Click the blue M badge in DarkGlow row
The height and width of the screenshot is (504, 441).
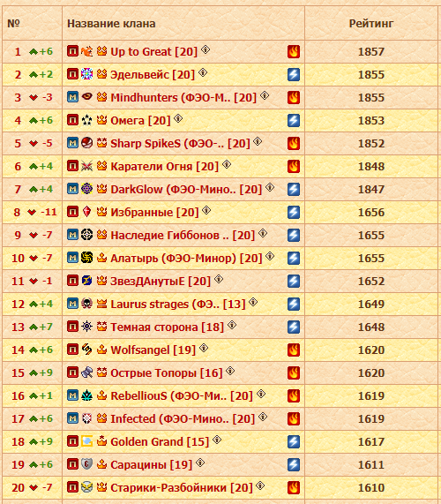tap(73, 189)
